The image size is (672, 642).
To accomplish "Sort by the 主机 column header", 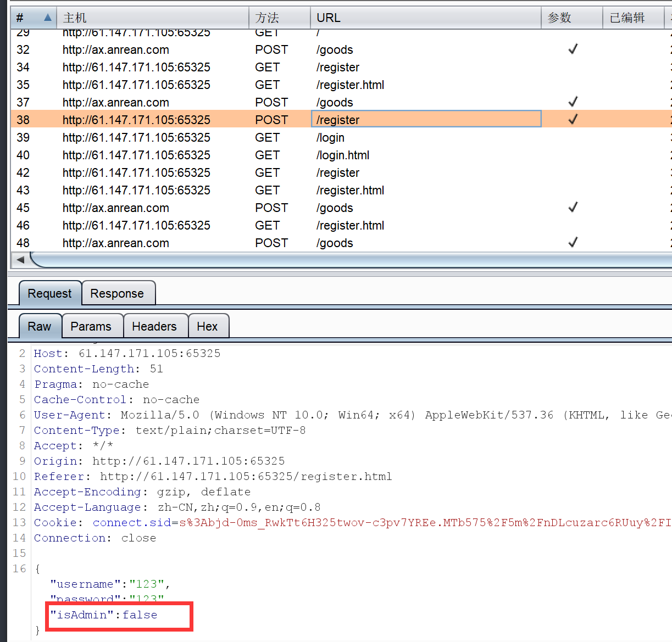I will tap(75, 18).
